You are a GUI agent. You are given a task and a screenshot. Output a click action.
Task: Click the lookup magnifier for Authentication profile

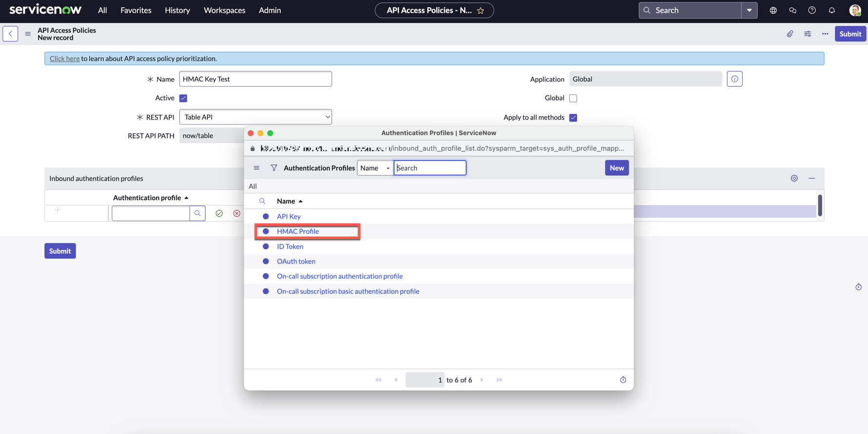click(x=197, y=213)
